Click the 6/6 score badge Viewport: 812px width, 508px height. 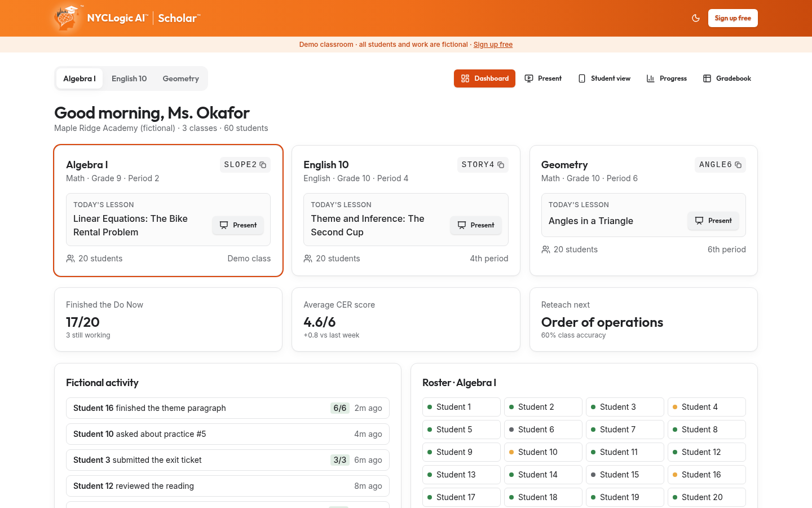click(x=340, y=408)
